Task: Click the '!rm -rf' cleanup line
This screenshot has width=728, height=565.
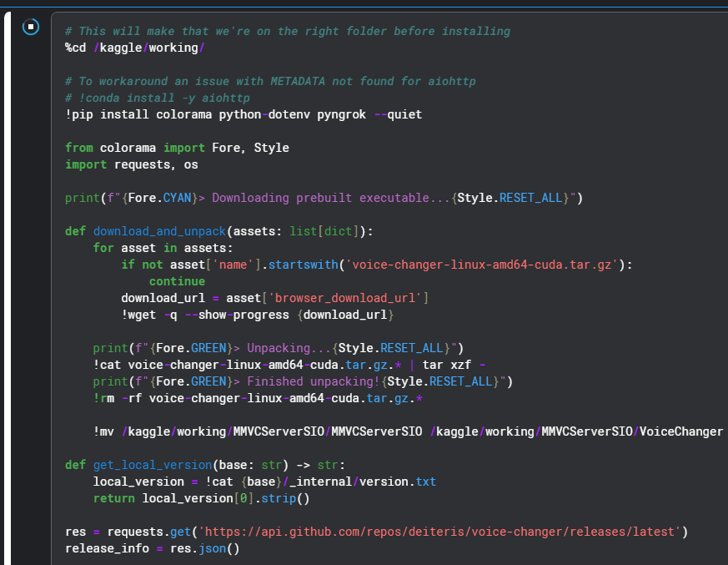Action: pyautogui.click(x=258, y=398)
